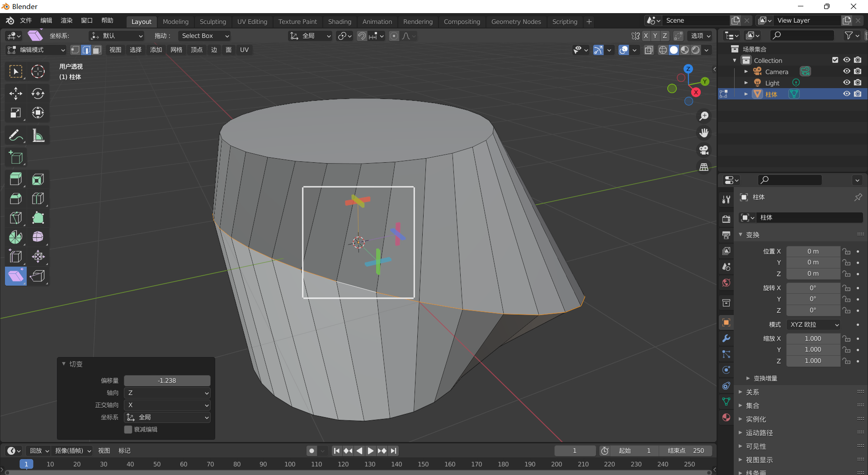This screenshot has width=868, height=475.
Task: Expand the Camera tree item
Action: pyautogui.click(x=746, y=71)
